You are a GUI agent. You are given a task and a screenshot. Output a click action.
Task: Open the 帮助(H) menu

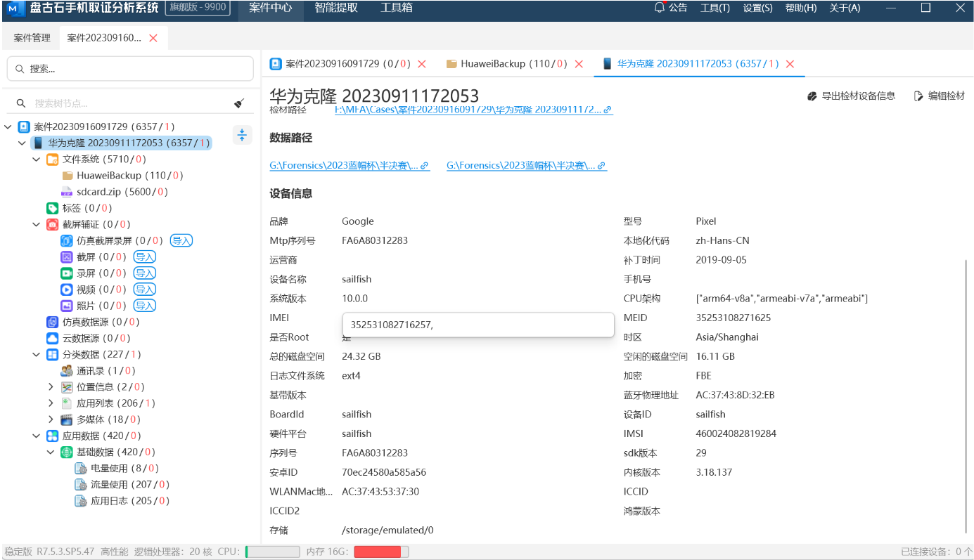click(801, 8)
